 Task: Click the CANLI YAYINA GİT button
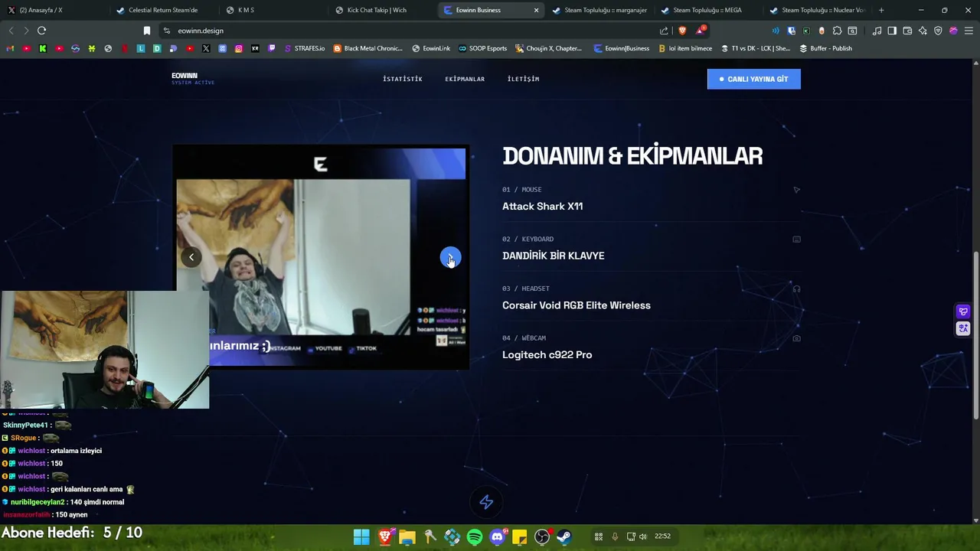pos(754,79)
